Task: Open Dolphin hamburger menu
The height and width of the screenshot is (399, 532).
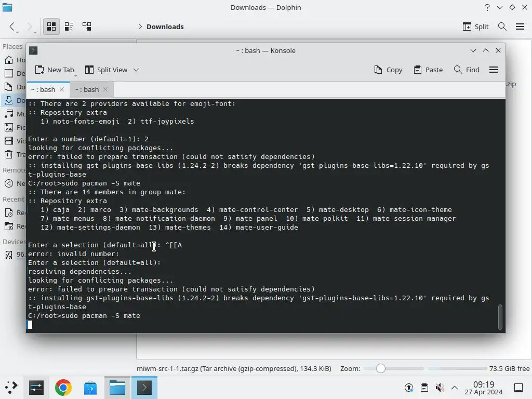Action: (x=520, y=26)
